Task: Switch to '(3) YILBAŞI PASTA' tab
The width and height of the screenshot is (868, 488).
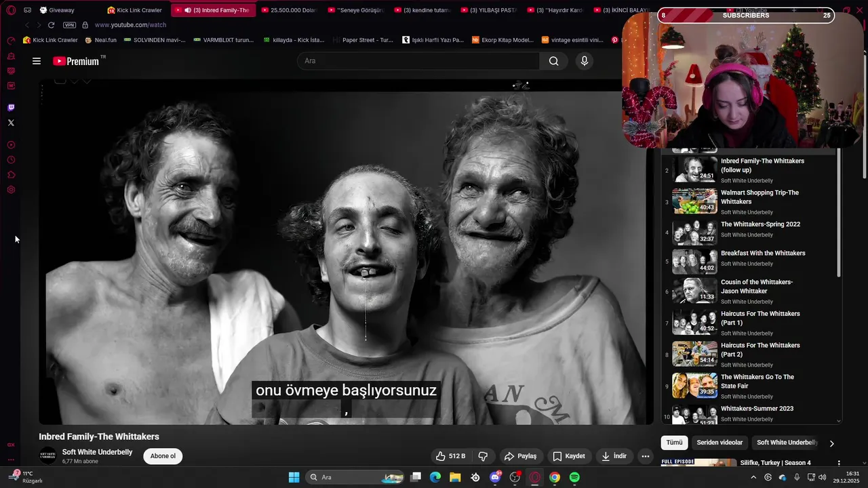Action: [488, 10]
